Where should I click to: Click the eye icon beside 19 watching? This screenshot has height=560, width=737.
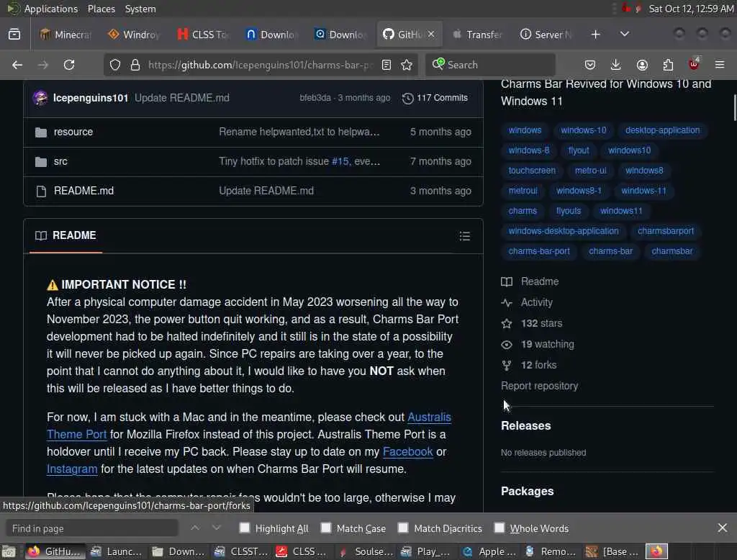click(x=507, y=345)
